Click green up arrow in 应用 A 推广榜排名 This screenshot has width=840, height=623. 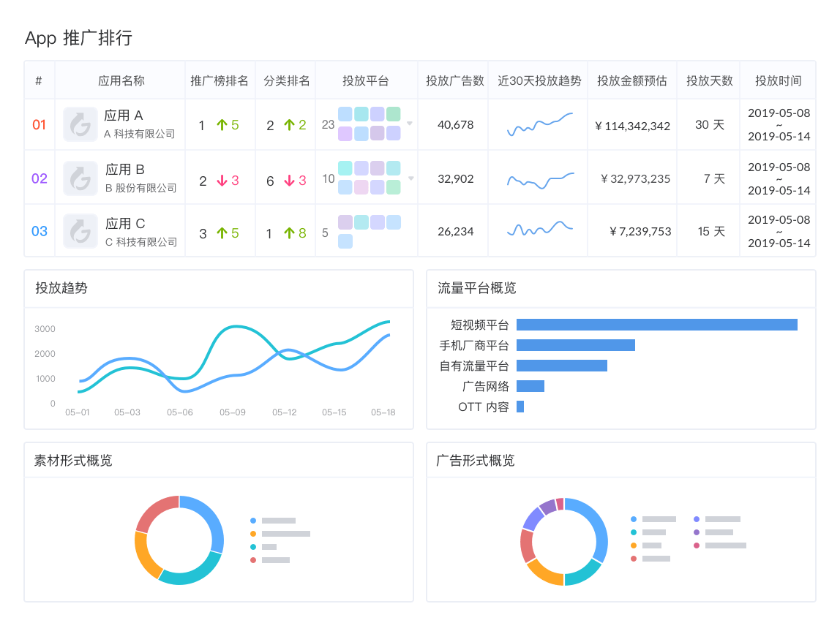(222, 125)
